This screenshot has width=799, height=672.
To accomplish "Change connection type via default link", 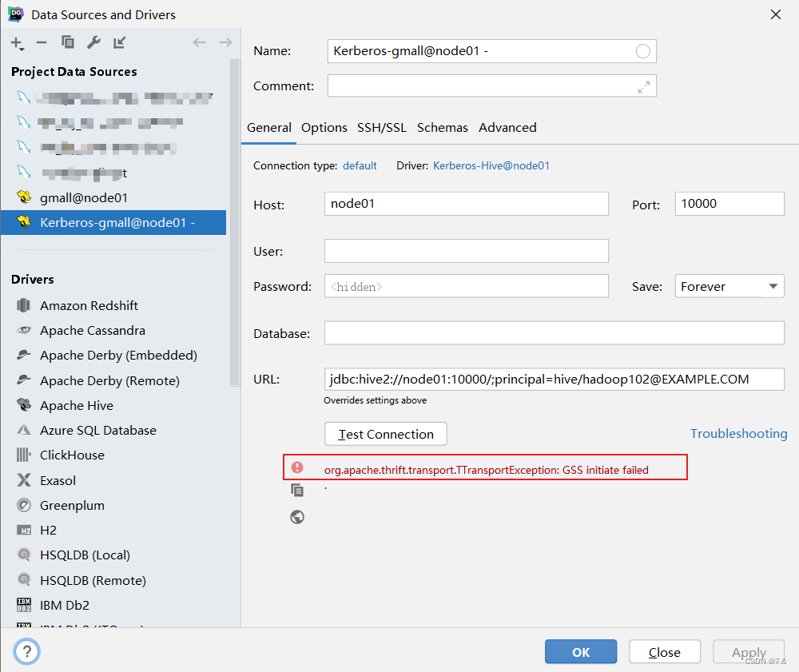I will (x=360, y=165).
